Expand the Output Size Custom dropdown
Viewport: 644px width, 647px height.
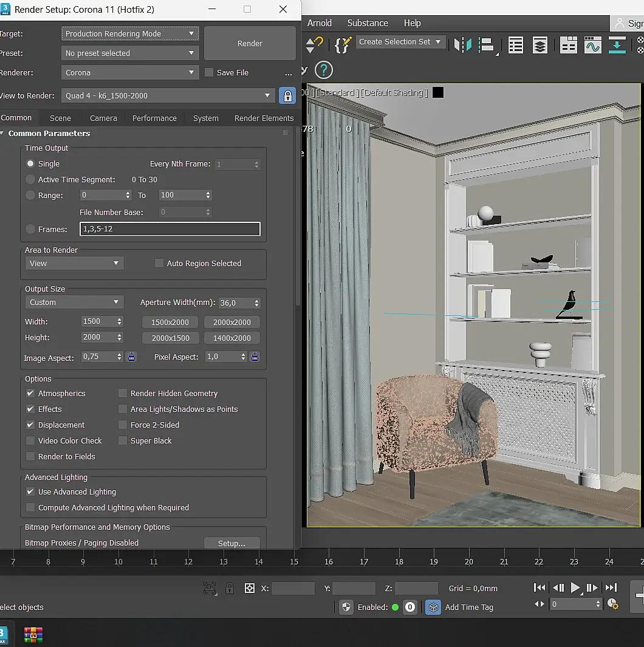(74, 302)
